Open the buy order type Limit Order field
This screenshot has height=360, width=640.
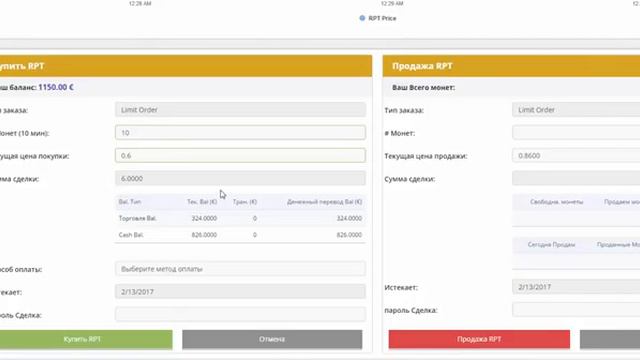pos(240,110)
